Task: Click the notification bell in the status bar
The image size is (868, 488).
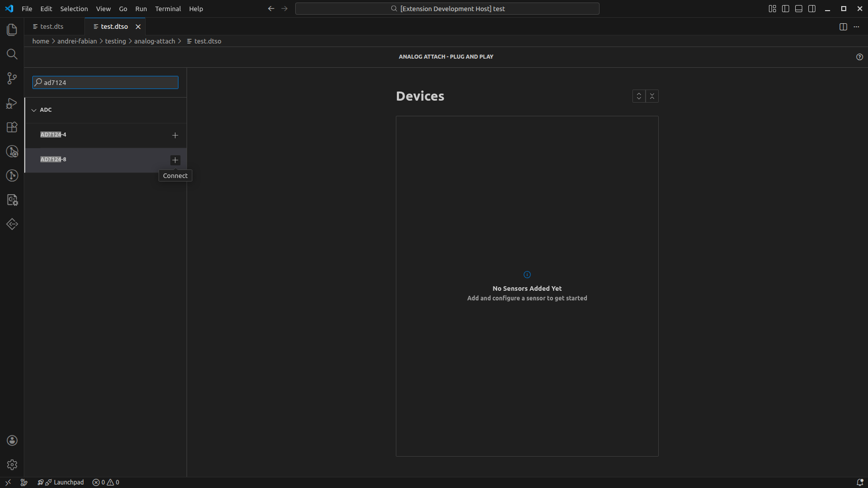Action: click(859, 482)
